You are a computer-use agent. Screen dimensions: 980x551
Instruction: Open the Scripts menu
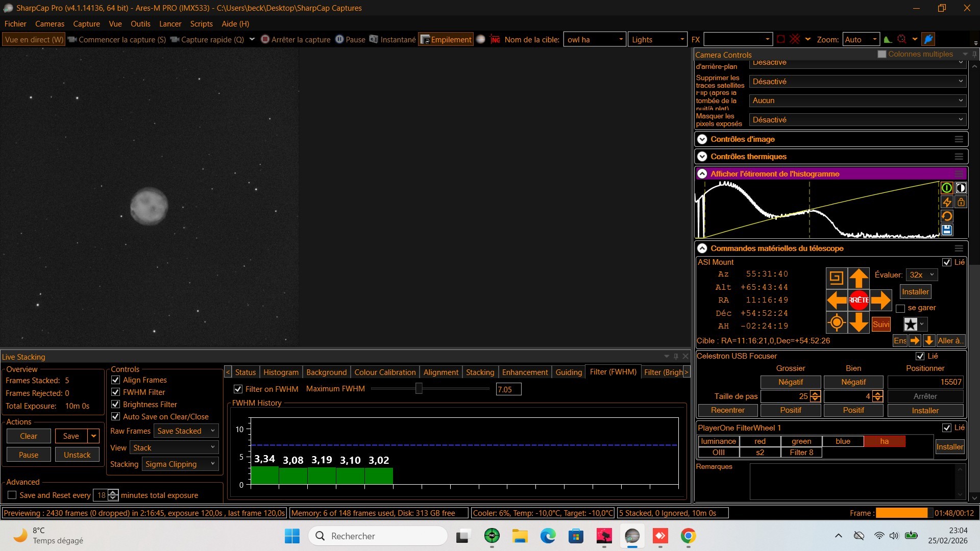click(201, 24)
